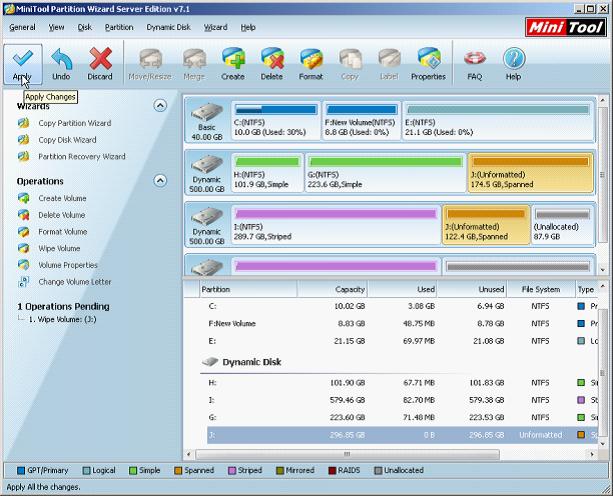Click the Create partition toolbar icon

(233, 59)
